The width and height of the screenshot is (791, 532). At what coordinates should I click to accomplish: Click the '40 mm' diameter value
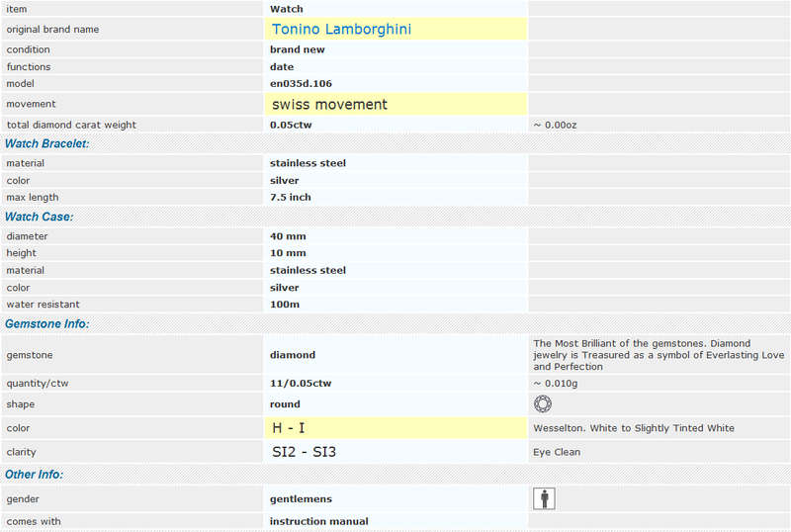click(x=288, y=236)
